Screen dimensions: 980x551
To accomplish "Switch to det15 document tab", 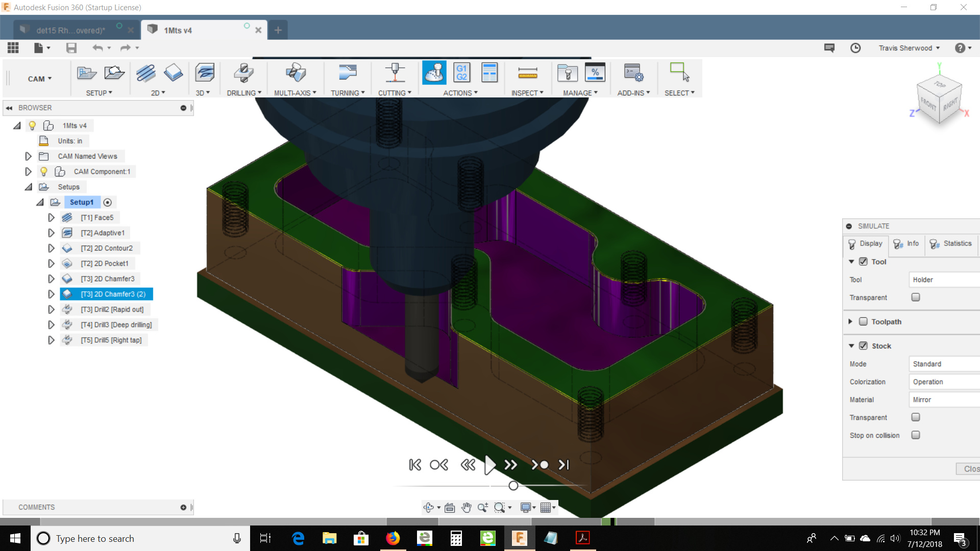I will click(70, 30).
